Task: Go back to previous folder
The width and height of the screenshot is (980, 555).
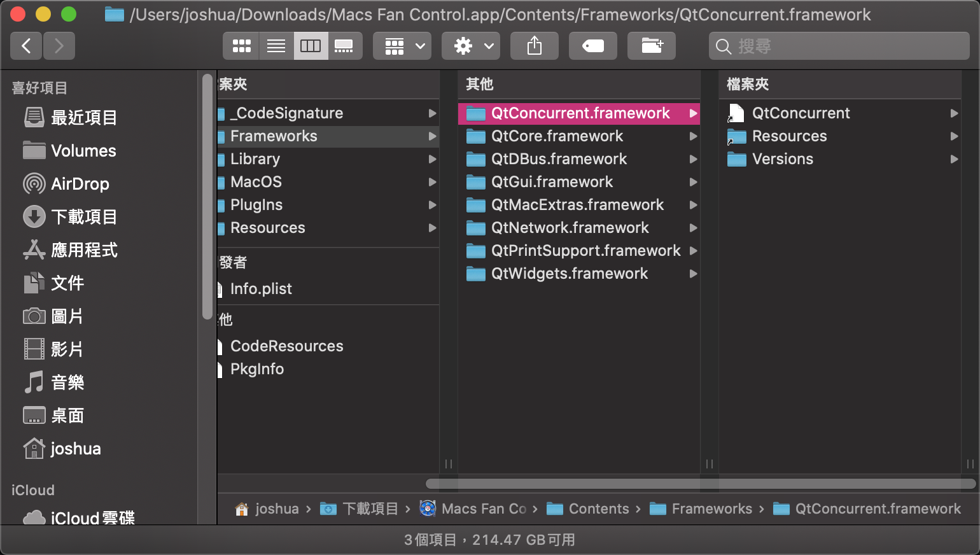Action: 26,46
